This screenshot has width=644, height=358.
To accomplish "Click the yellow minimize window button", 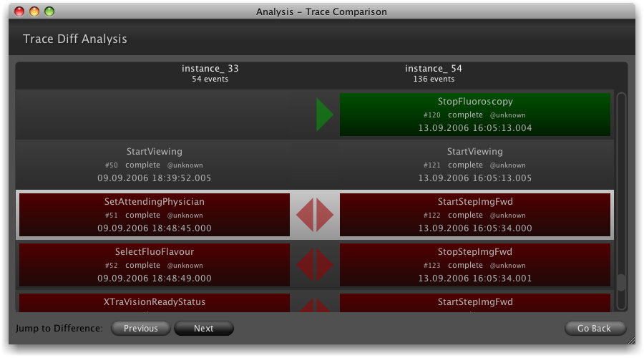I will 34,11.
